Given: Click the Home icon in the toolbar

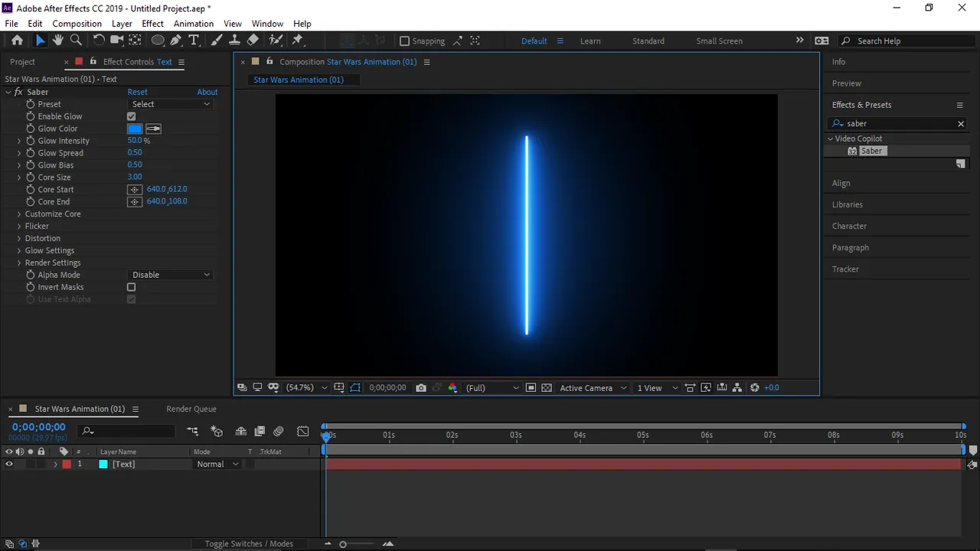Looking at the screenshot, I should 17,41.
